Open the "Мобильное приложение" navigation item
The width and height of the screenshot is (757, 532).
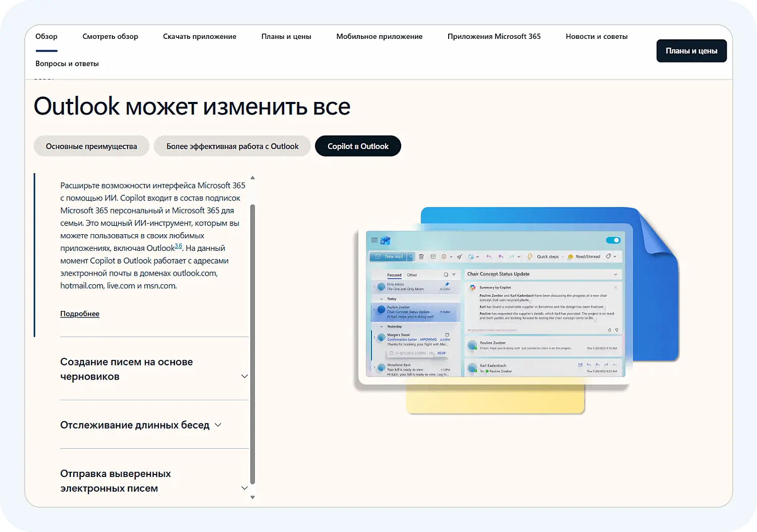pyautogui.click(x=379, y=36)
